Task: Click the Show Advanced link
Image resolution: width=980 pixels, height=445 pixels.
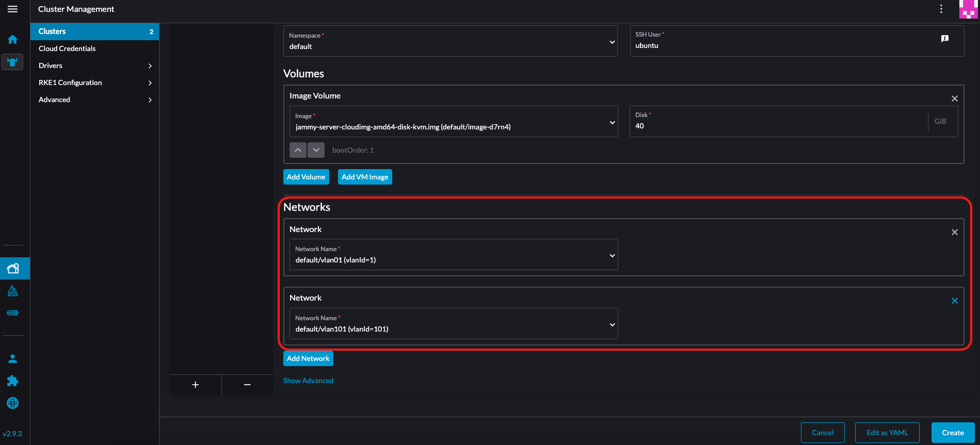Action: 308,381
